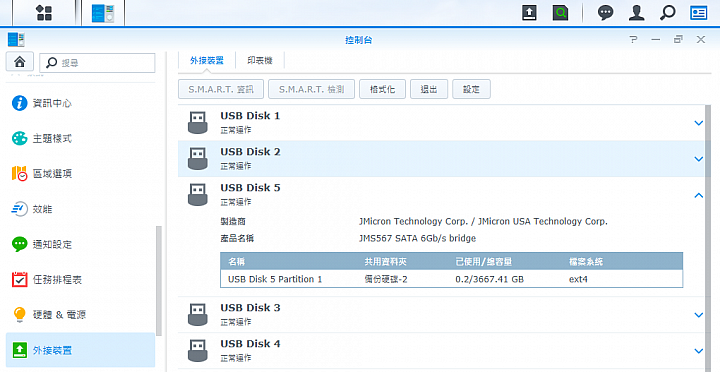The height and width of the screenshot is (372, 720).
Task: Expand USB Disk 1 details
Action: [698, 123]
